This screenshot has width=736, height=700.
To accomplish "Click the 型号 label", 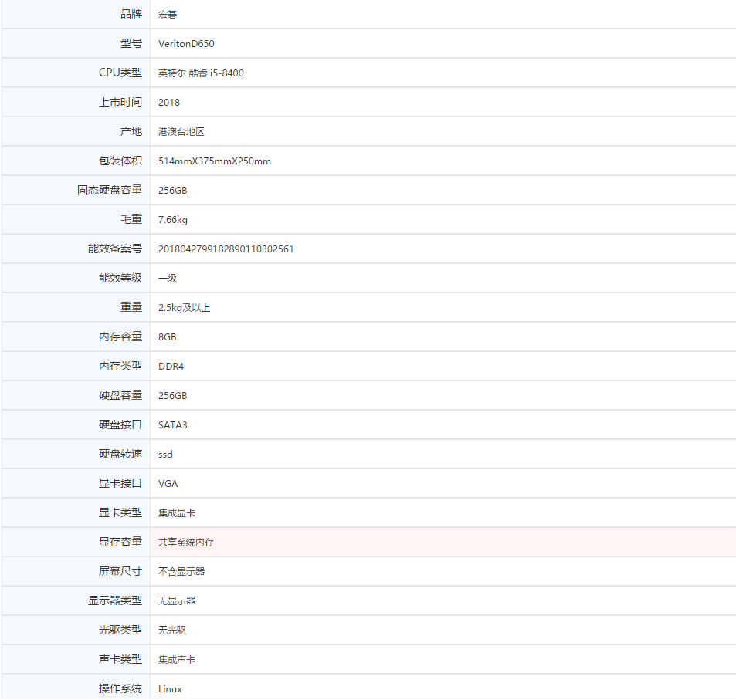I will tap(131, 44).
